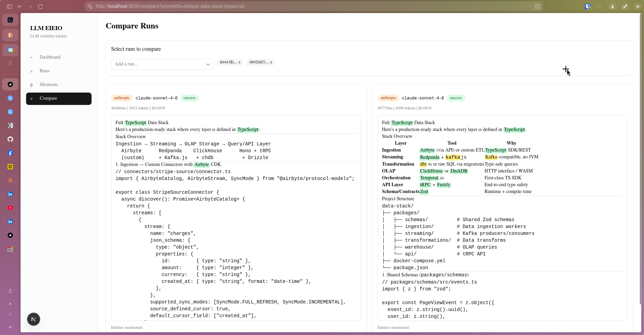Open the yellow circular icon sidebar tab
This screenshot has width=644, height=335.
tap(10, 167)
